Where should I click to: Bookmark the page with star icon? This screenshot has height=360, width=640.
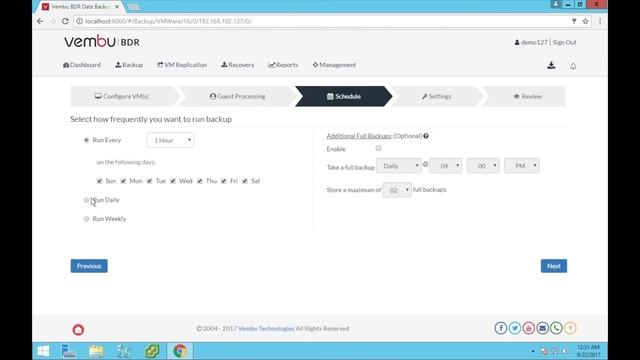(x=585, y=21)
